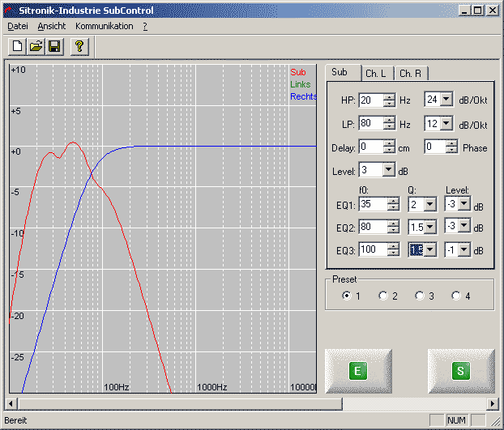Switch to the Ch. R tab
The width and height of the screenshot is (504, 430).
tap(410, 74)
